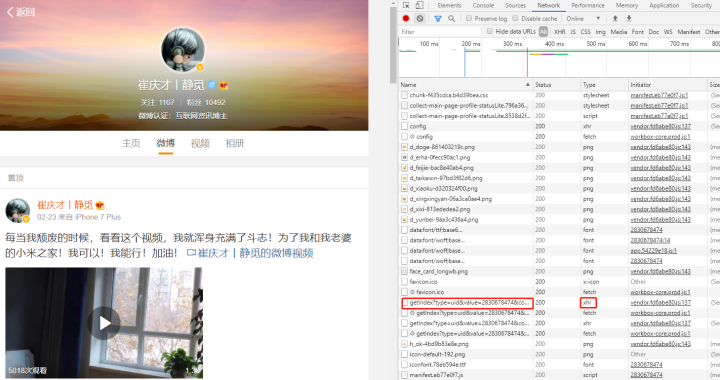The height and width of the screenshot is (380, 720).
Task: Click the orange verified badge on header avatar
Action: (x=200, y=67)
